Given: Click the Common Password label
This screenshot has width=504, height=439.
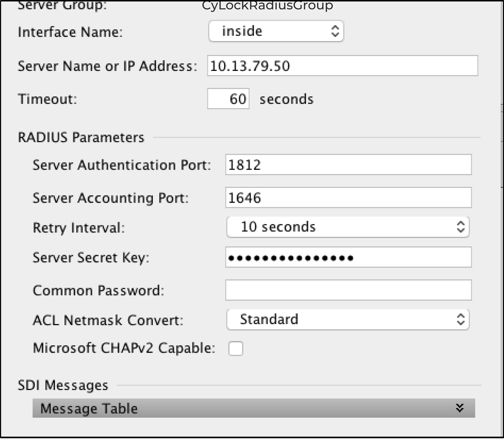Looking at the screenshot, I should click(98, 291).
